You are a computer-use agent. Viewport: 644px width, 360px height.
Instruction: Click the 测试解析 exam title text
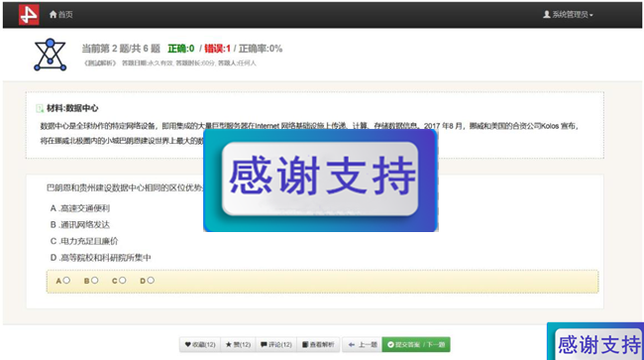click(100, 63)
